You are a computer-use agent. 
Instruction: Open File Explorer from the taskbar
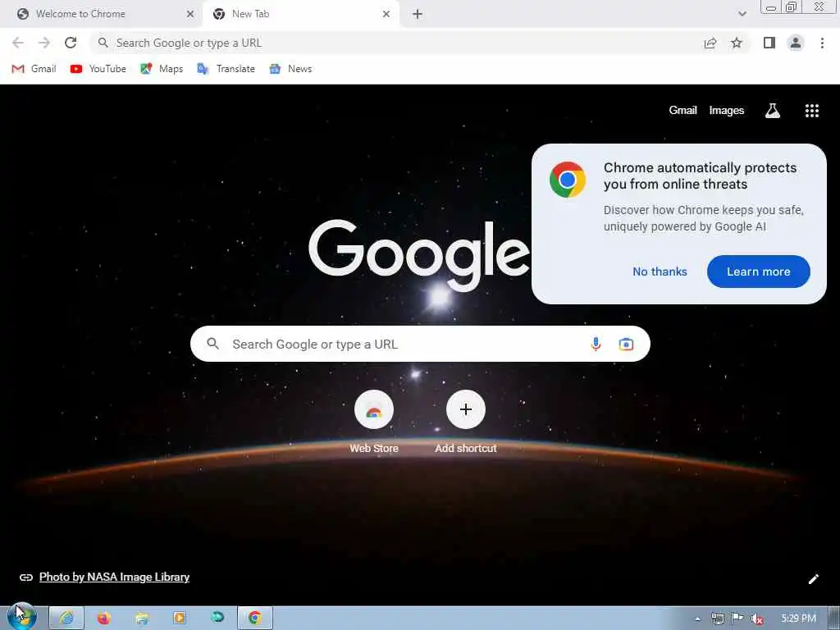142,619
